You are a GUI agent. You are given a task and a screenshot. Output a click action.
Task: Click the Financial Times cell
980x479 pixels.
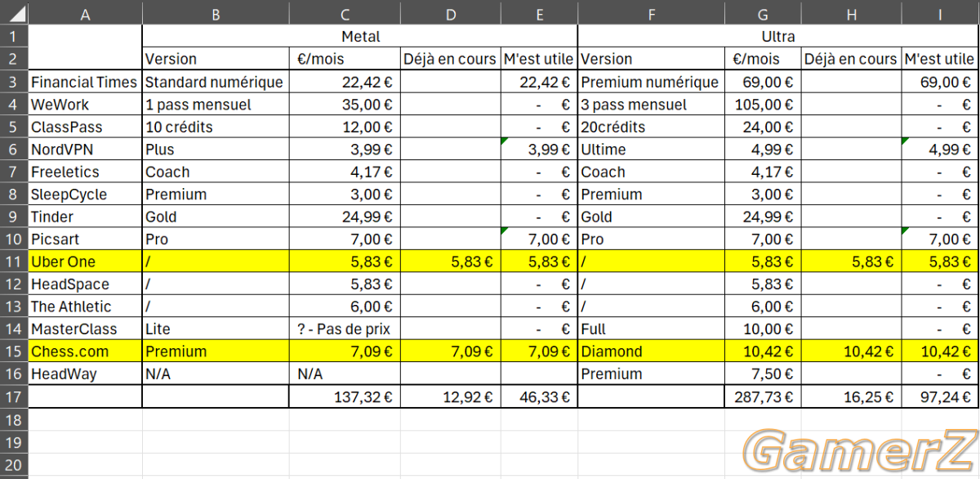(x=85, y=82)
